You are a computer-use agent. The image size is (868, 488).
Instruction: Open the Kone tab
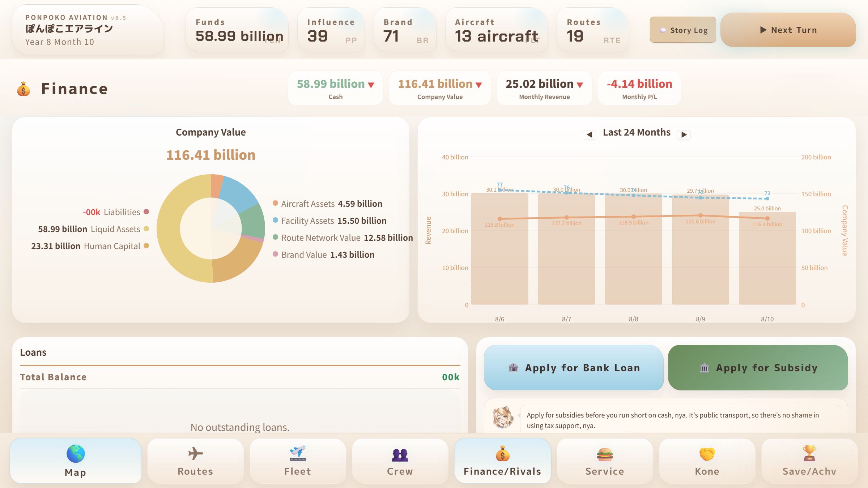pos(707,461)
